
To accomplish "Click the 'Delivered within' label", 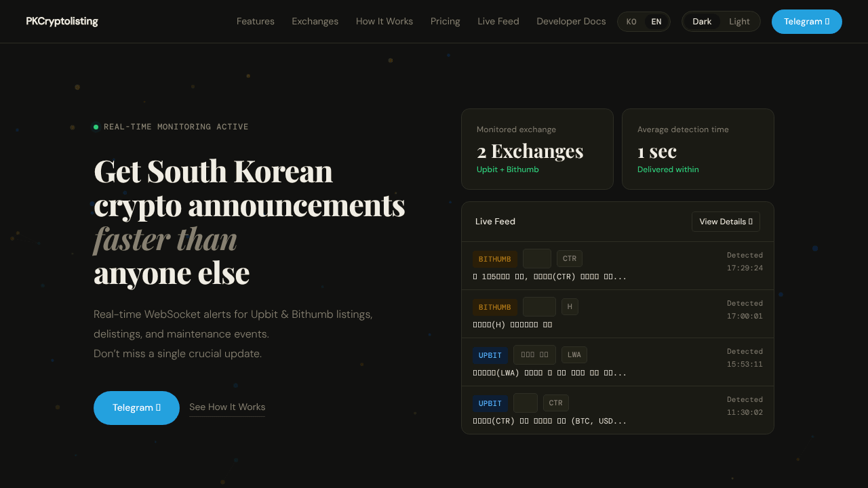I will tap(668, 169).
